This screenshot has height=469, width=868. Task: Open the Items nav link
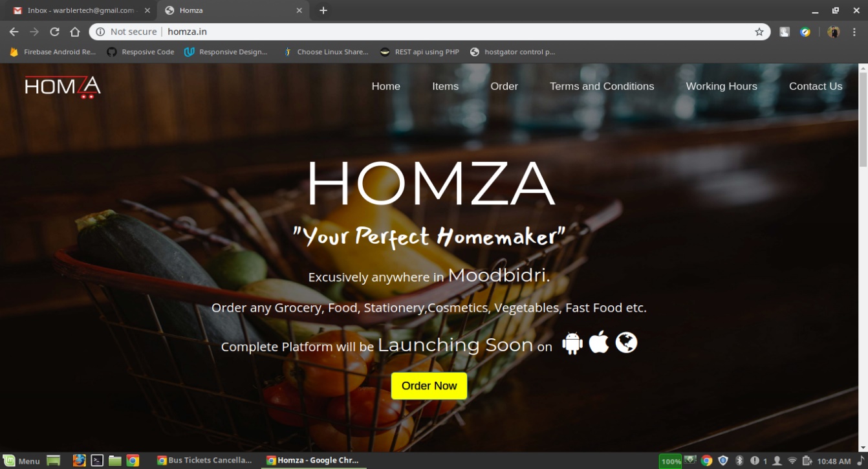(445, 86)
